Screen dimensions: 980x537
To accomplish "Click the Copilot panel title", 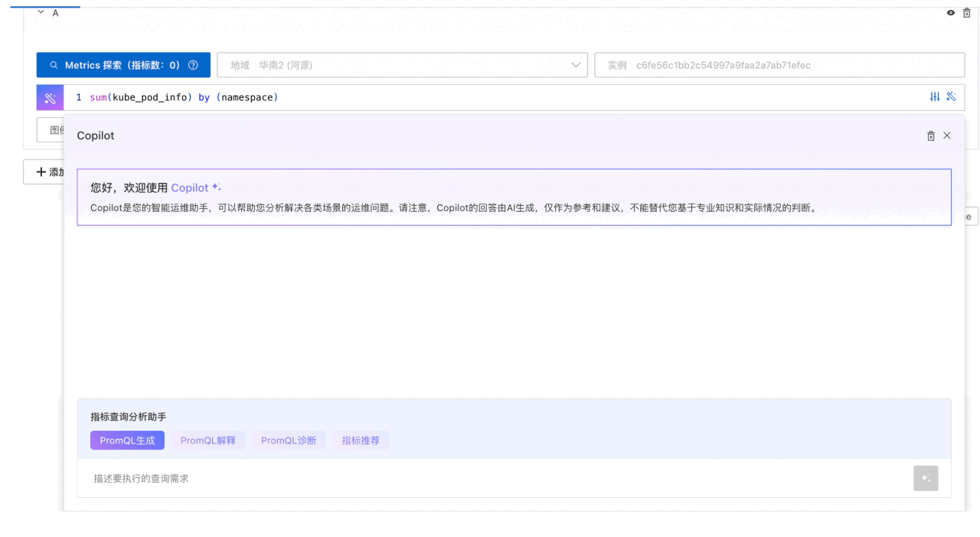I will pos(96,135).
